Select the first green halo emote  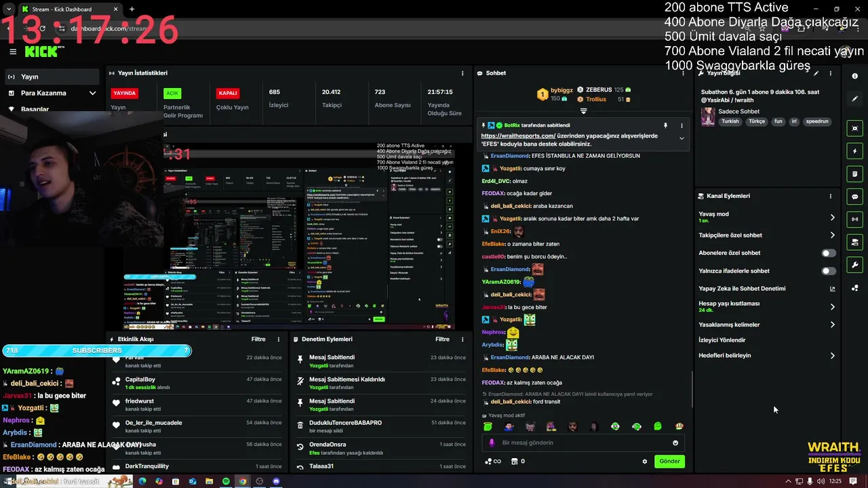[x=488, y=426]
